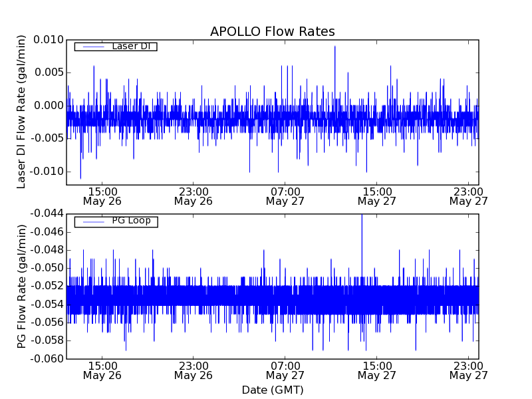
Task: Select the Laser DI legend label
Action: (x=130, y=46)
